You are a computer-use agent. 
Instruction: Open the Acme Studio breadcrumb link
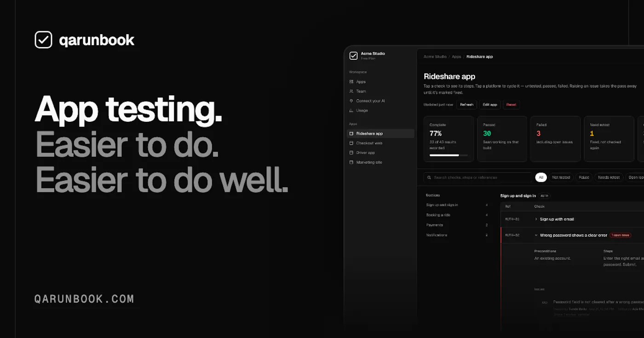click(435, 57)
